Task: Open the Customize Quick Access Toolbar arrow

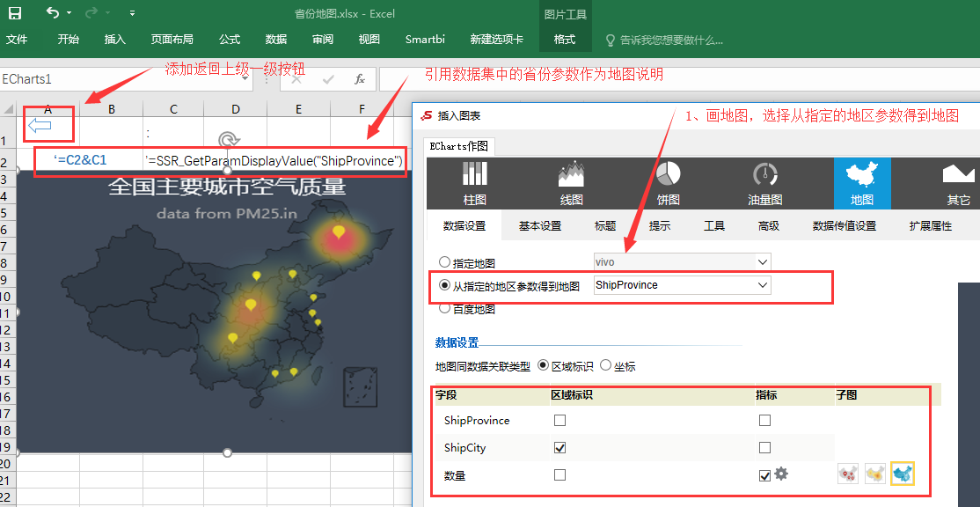Action: pyautogui.click(x=132, y=13)
